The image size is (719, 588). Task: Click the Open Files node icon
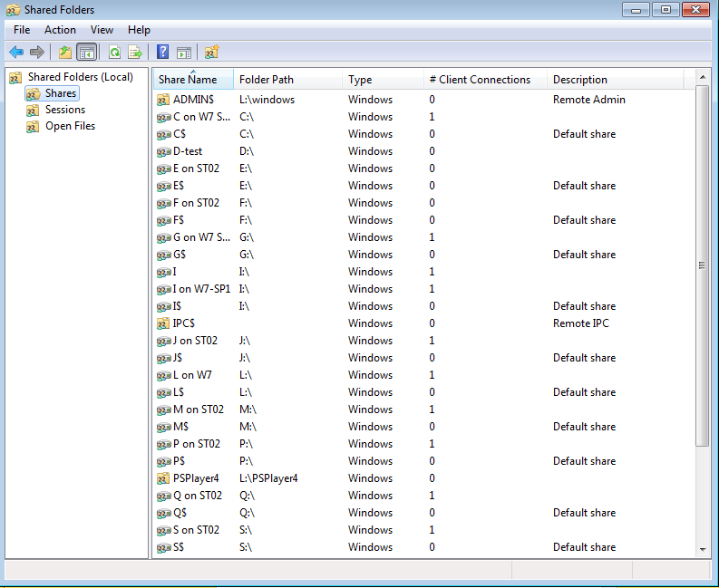pos(33,127)
